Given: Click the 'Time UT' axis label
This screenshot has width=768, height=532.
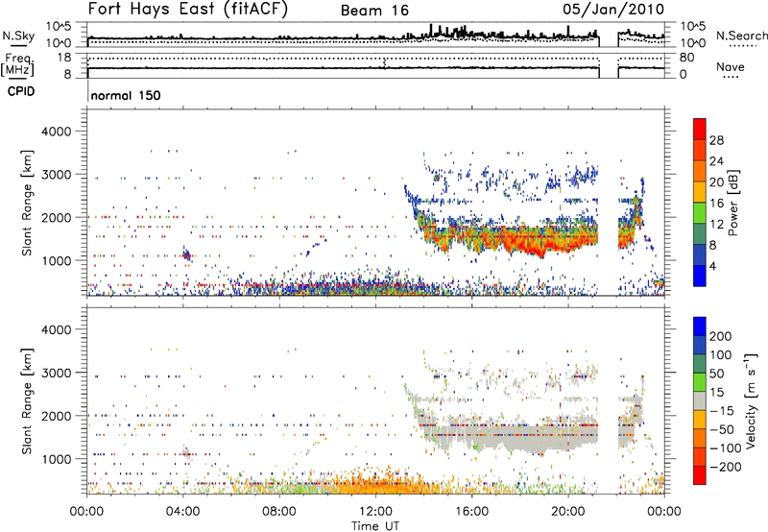Looking at the screenshot, I should pos(375,526).
